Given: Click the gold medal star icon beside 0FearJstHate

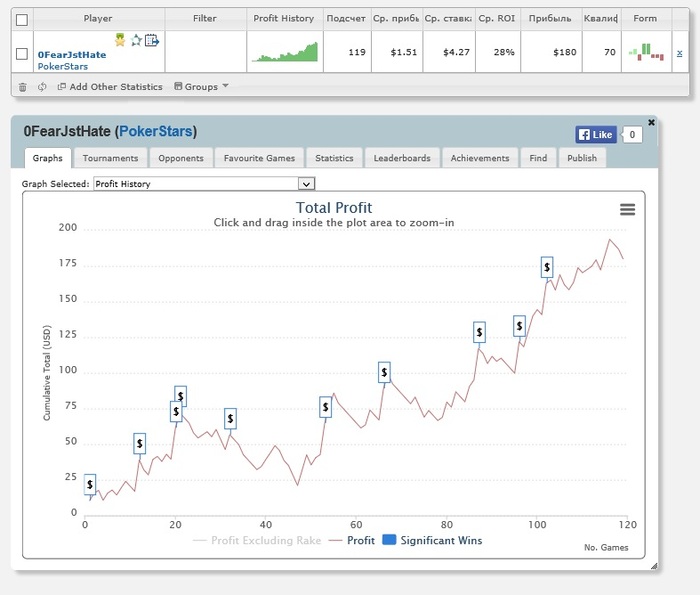Looking at the screenshot, I should [x=120, y=40].
